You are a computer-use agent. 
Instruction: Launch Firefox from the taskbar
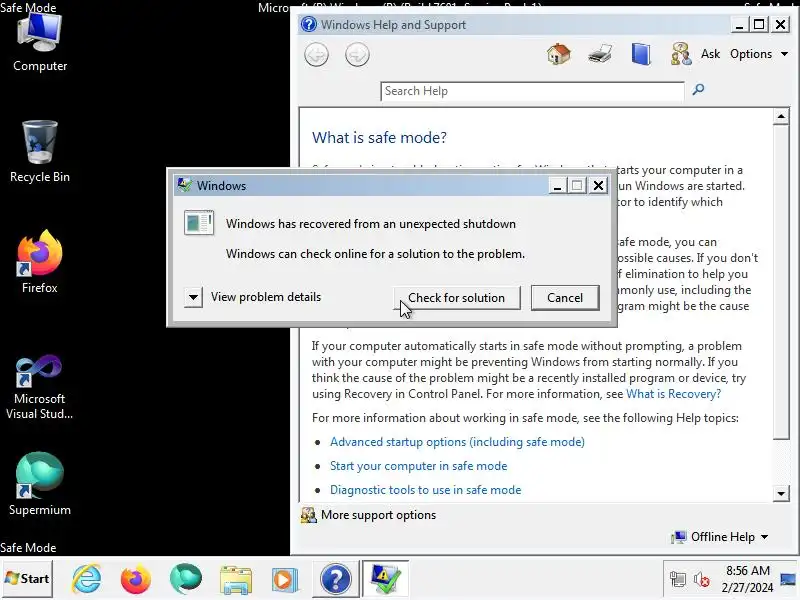(x=136, y=579)
